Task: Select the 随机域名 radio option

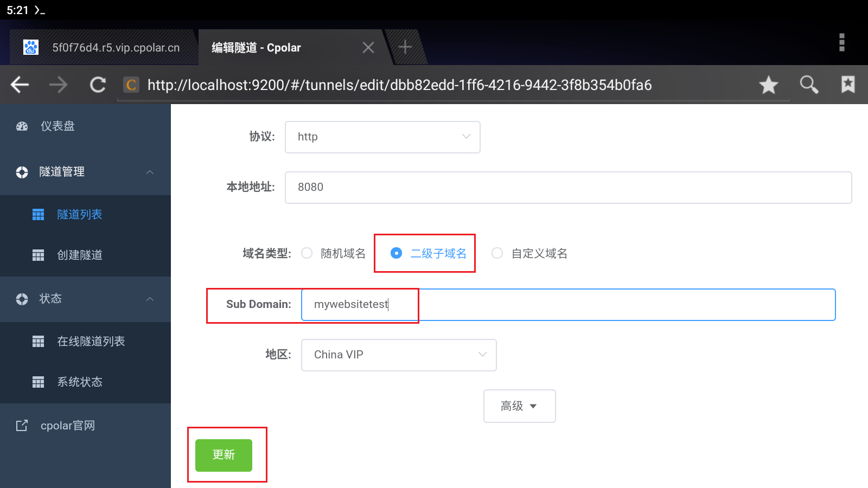Action: point(307,253)
